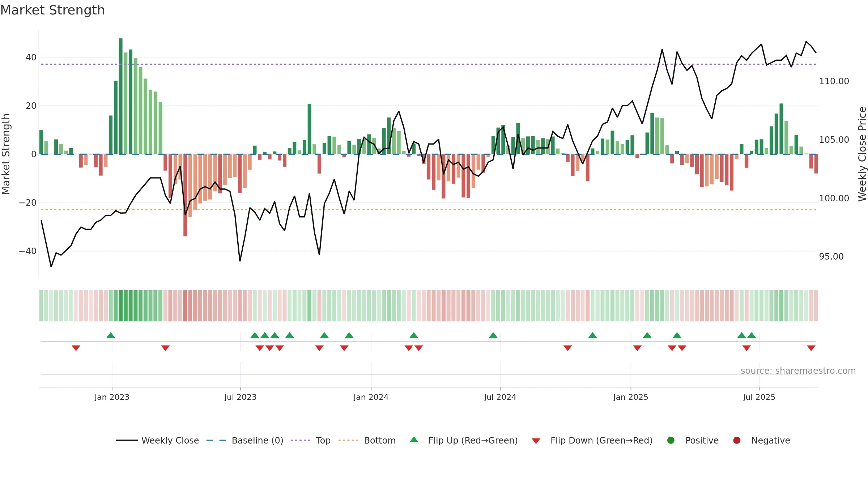This screenshot has width=868, height=488.
Task: Click the red Flip Down triangle in legend
Action: 536,441
